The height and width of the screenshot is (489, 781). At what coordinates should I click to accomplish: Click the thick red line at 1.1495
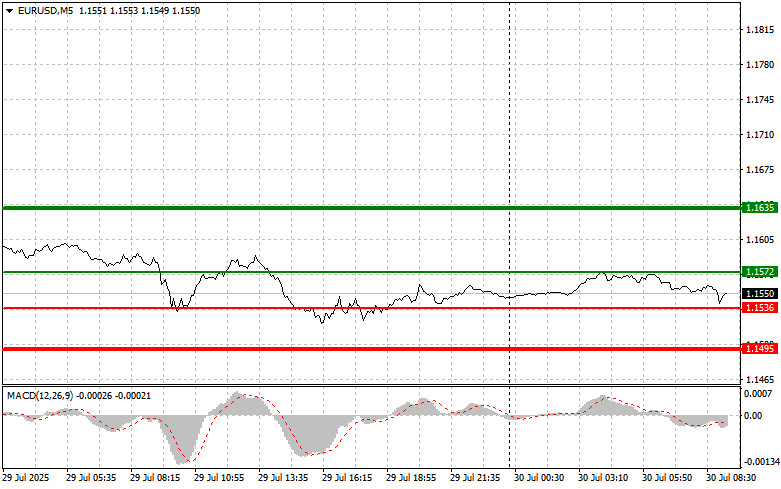point(370,349)
